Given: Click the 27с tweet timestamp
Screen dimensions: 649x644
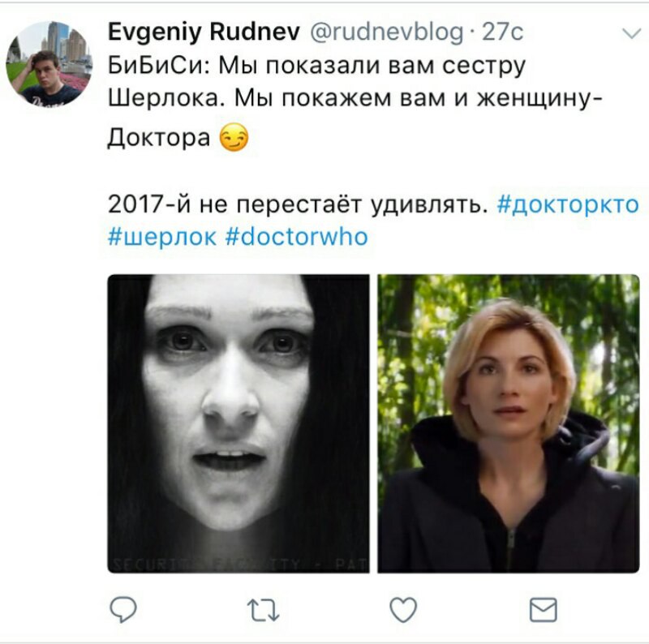Looking at the screenshot, I should tap(502, 32).
